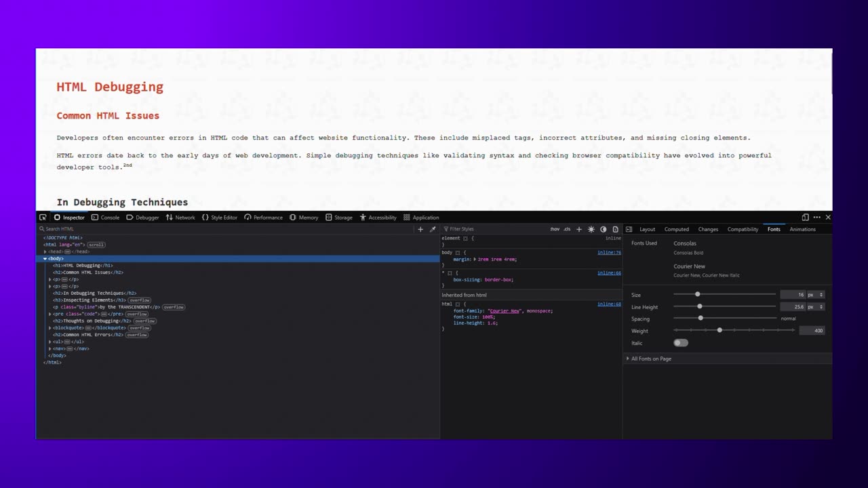Switch to the Memory tab

[x=304, y=218]
